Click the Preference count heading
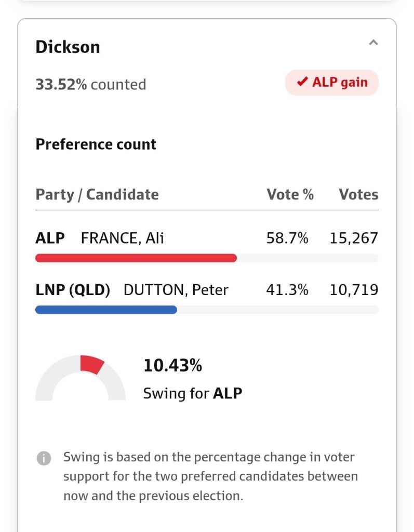The image size is (414, 532). (96, 144)
